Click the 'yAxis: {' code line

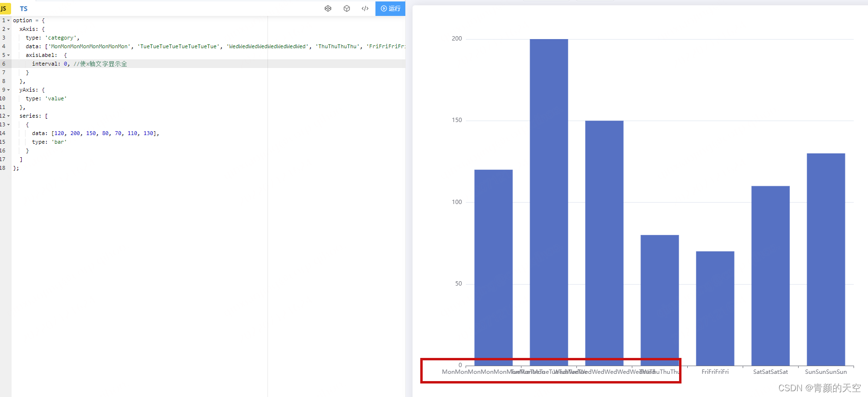click(x=32, y=90)
